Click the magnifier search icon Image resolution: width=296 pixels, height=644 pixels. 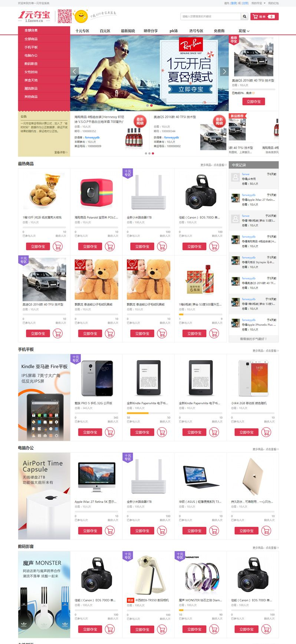click(x=244, y=16)
